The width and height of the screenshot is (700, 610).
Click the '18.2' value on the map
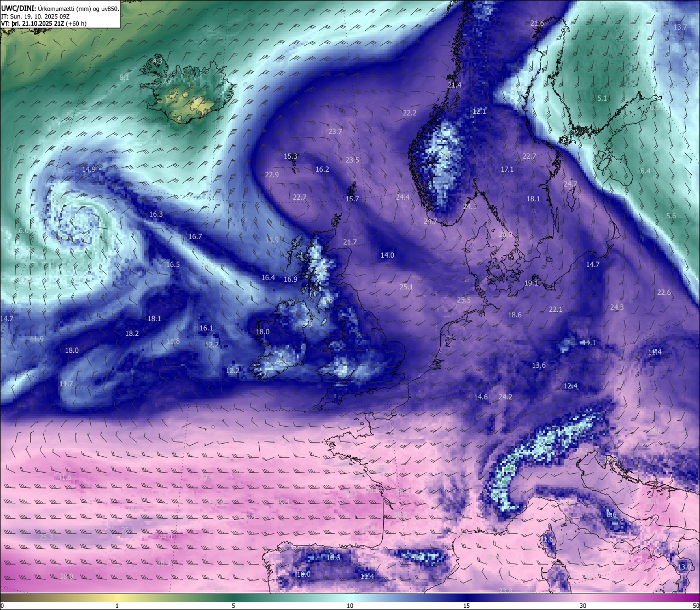coord(132,333)
